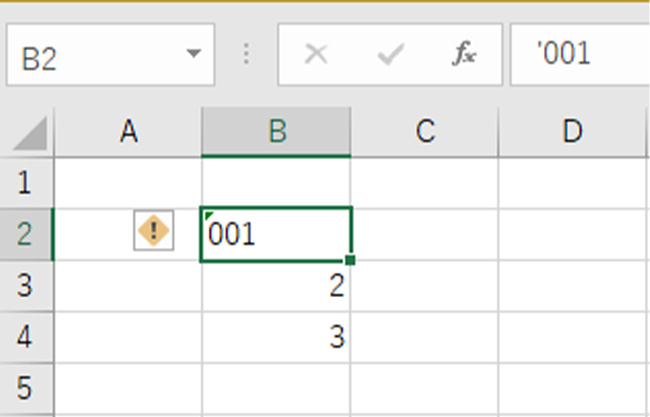Select row 3 header

[x=25, y=286]
